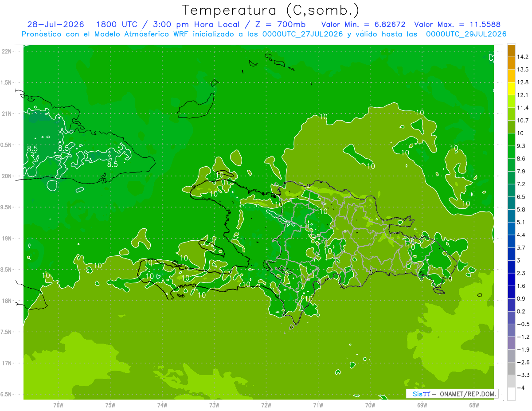This screenshot has width=532, height=411.
Task: Click the legend value '12.8'
Action: click(x=523, y=82)
